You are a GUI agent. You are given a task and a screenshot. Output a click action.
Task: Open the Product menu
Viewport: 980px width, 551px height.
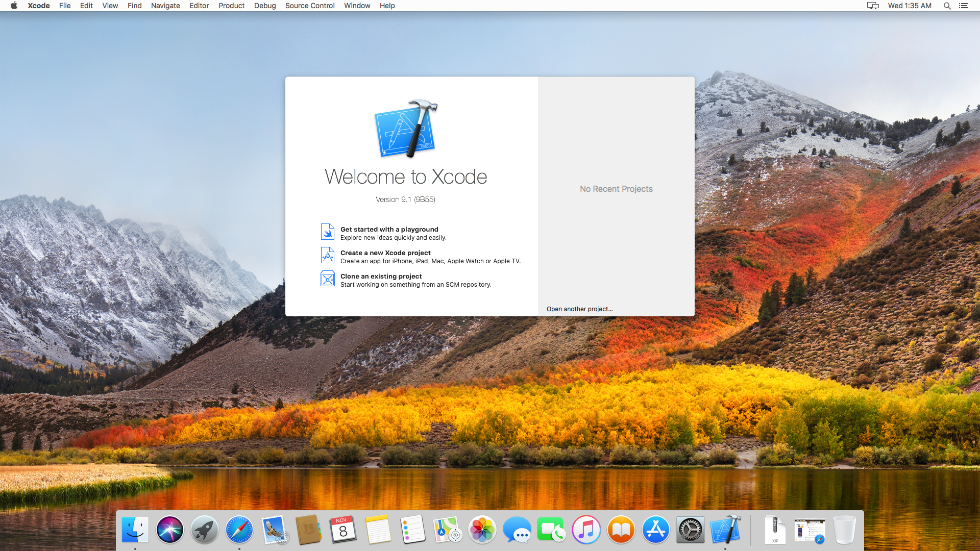231,6
